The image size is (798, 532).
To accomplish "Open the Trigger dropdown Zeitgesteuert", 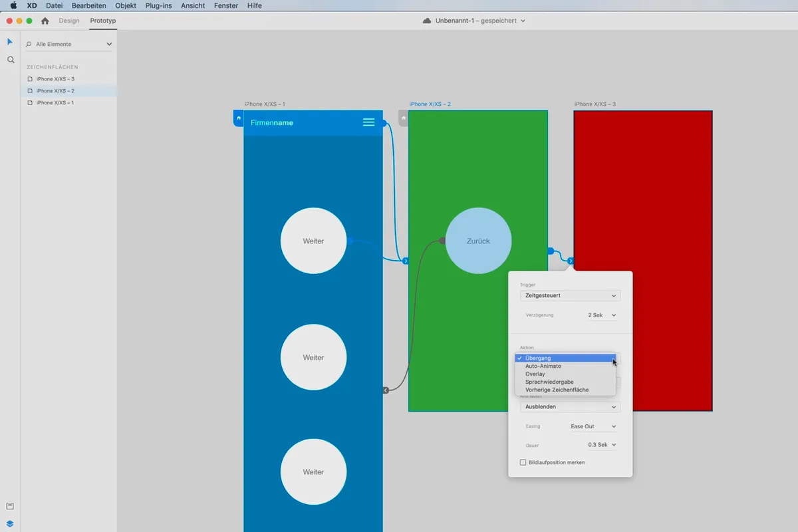I will pos(570,295).
